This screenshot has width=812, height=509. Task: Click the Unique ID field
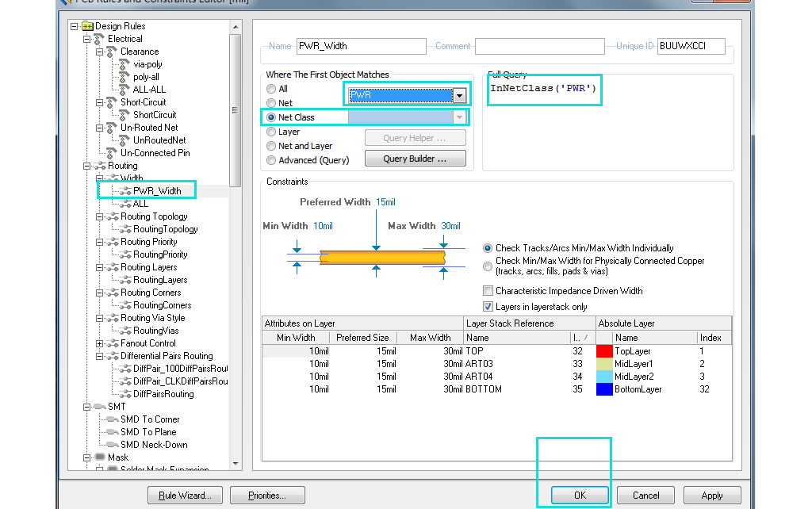(691, 46)
